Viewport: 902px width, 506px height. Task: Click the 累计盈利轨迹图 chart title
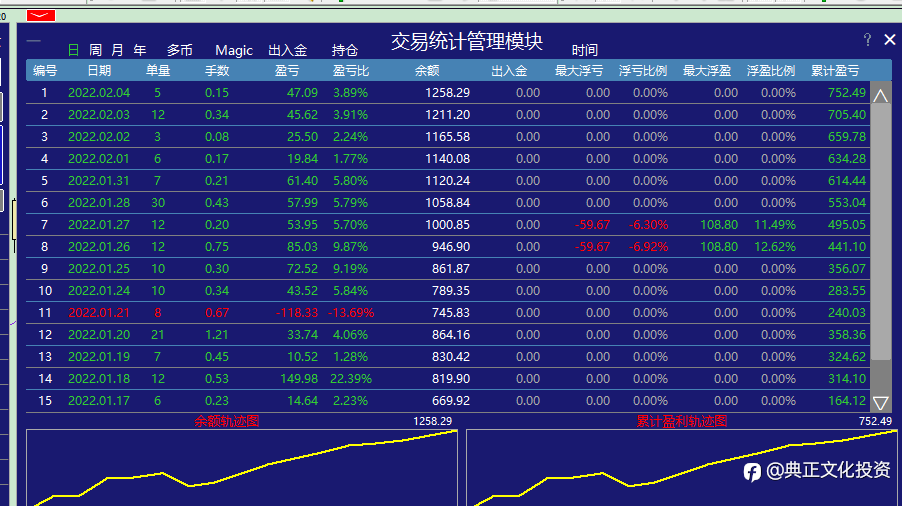pos(681,421)
